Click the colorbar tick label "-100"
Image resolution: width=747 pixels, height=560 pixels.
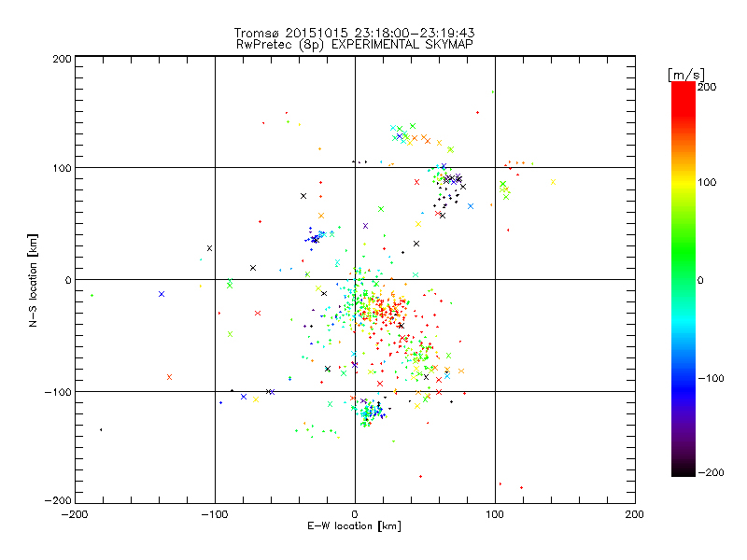[x=711, y=379]
